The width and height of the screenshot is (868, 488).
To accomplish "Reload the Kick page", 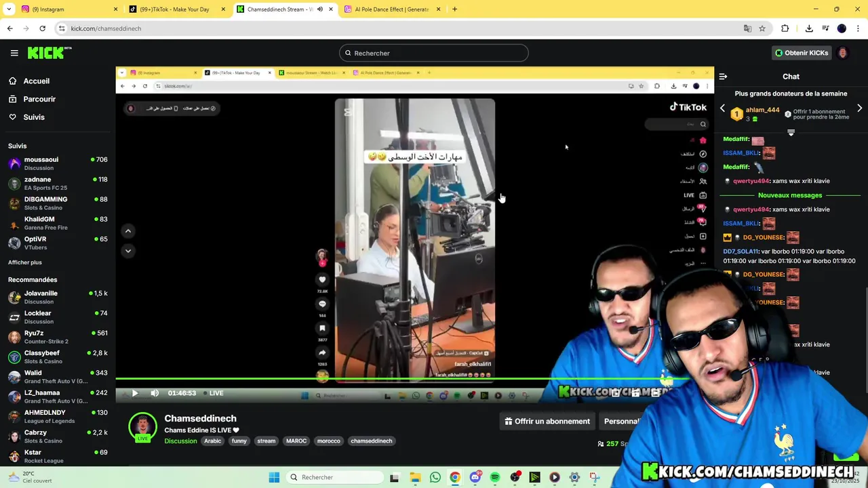I will pyautogui.click(x=42, y=28).
